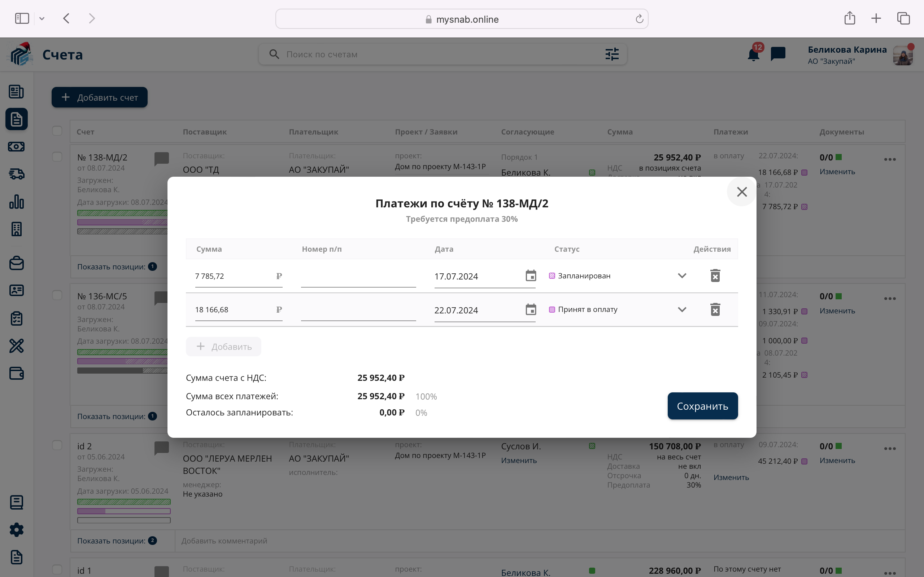The width and height of the screenshot is (924, 577).
Task: Open the wallet sidebar menu item
Action: 16,373
